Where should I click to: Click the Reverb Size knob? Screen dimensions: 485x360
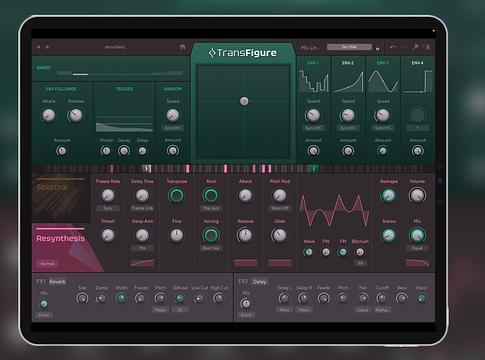pyautogui.click(x=82, y=298)
